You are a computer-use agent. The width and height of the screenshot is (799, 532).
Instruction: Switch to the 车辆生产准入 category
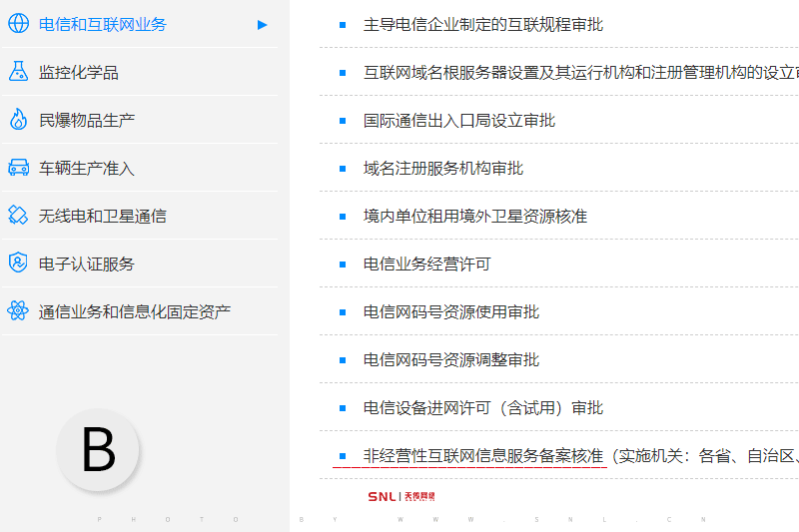87,168
